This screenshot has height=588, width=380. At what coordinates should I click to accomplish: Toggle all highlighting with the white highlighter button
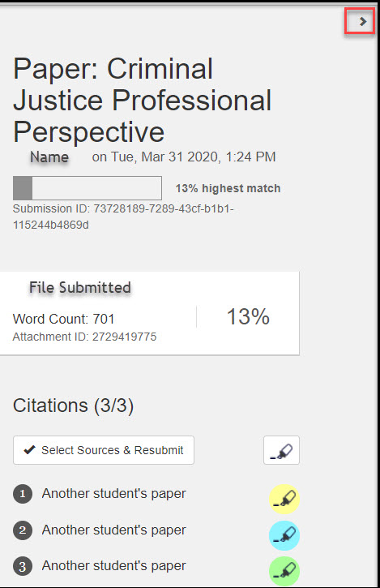pos(281,450)
